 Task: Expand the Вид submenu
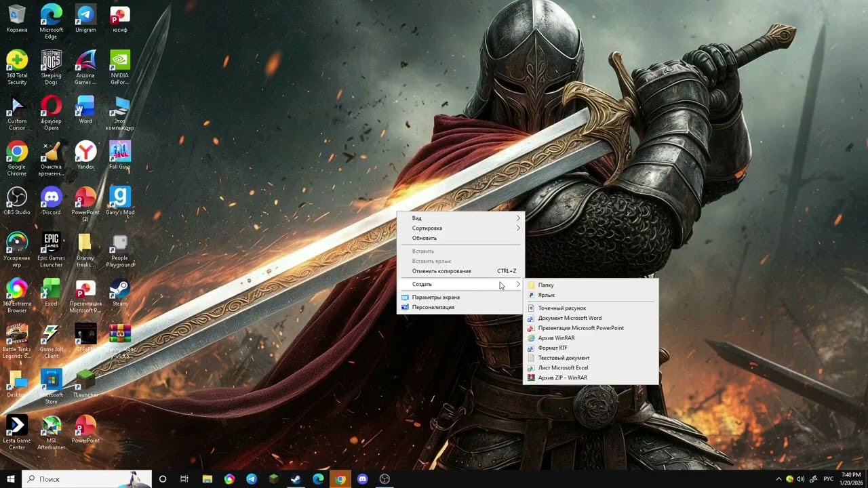tap(460, 218)
